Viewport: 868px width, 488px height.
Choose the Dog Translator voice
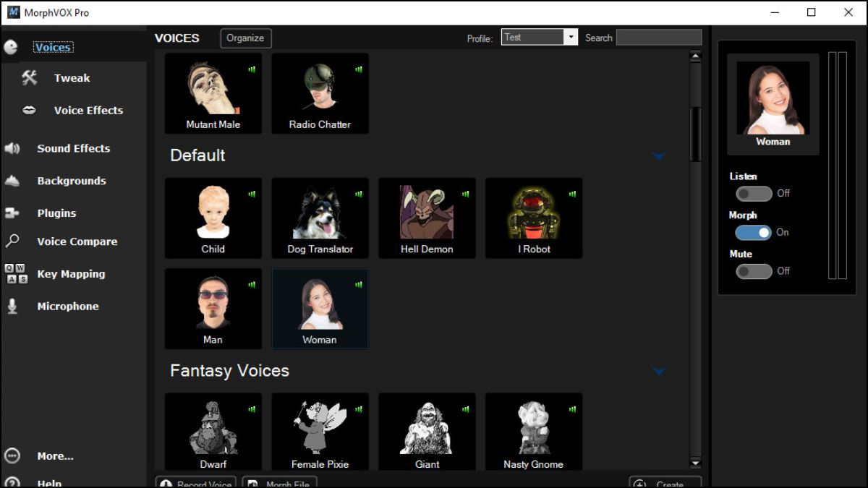(320, 218)
